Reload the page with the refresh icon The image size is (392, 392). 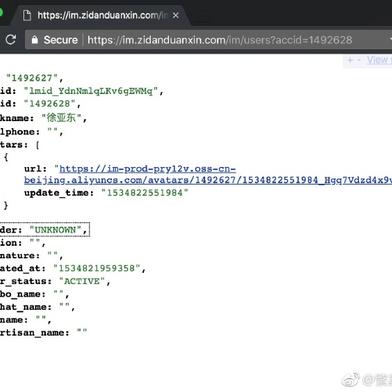(11, 40)
